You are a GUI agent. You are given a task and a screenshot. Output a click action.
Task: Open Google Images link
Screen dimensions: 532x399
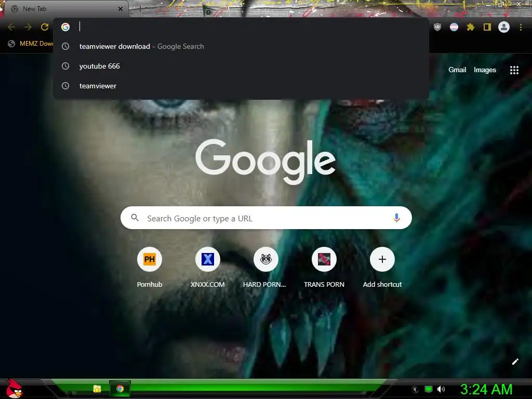485,70
